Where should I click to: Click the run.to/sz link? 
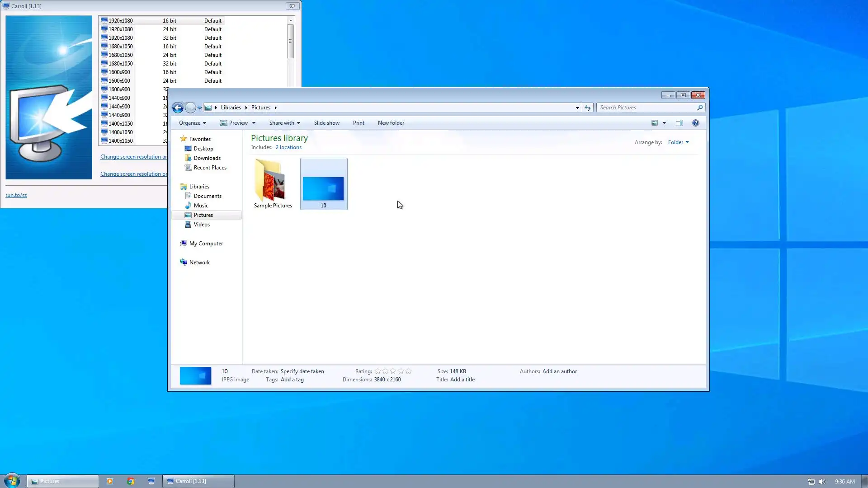point(16,195)
